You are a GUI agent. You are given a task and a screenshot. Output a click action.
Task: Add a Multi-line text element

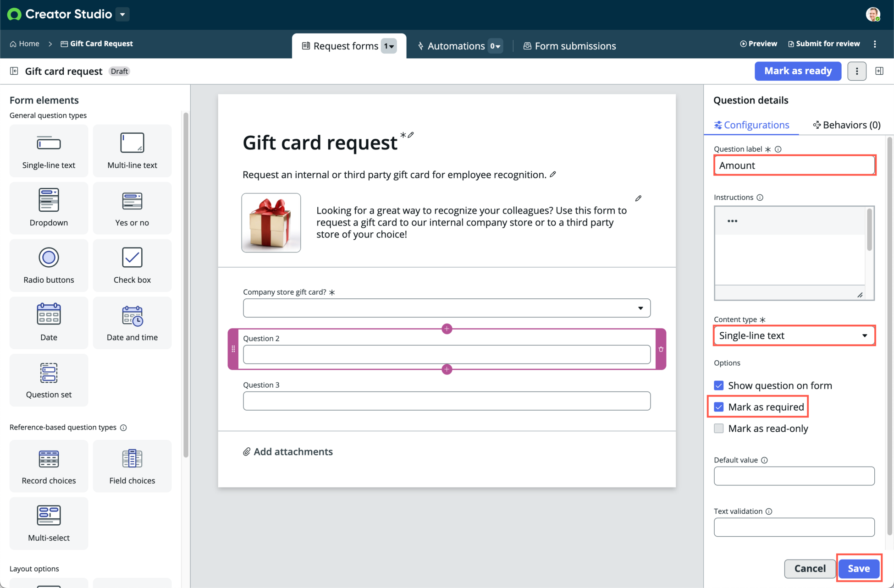click(132, 151)
